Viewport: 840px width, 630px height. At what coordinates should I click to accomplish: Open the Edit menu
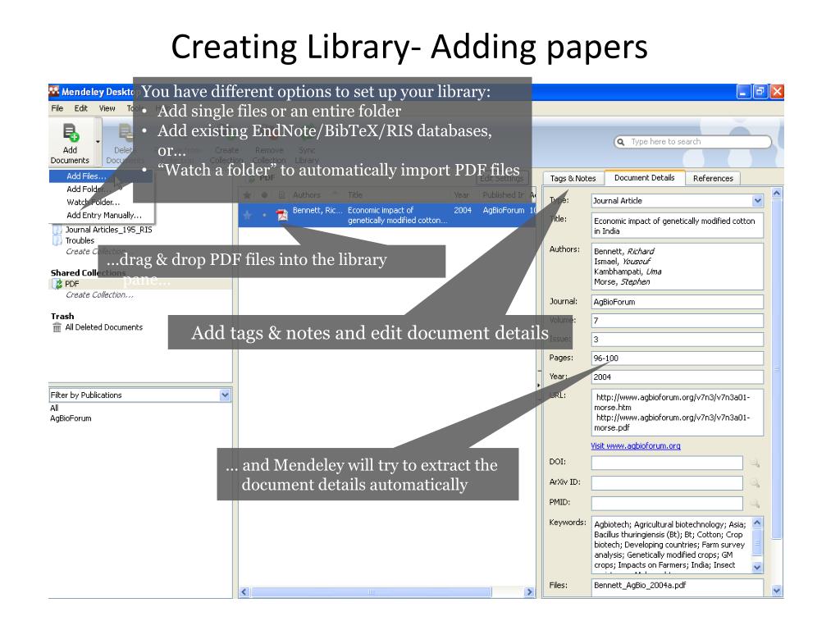pyautogui.click(x=81, y=108)
